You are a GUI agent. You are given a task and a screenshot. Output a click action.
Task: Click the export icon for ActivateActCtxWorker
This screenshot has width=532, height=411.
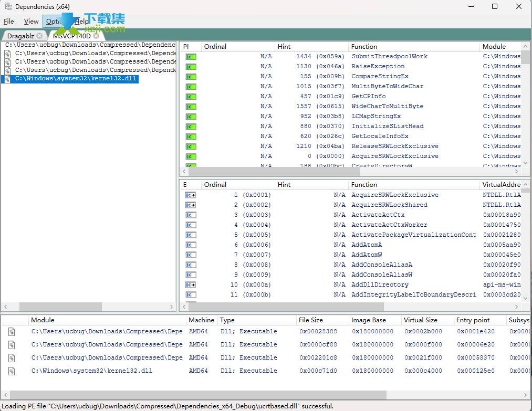coord(191,225)
